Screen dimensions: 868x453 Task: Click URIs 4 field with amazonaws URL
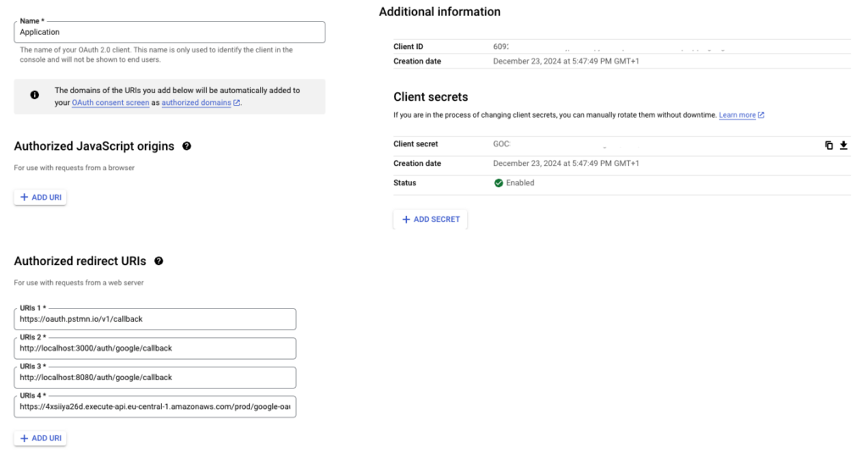pyautogui.click(x=155, y=406)
